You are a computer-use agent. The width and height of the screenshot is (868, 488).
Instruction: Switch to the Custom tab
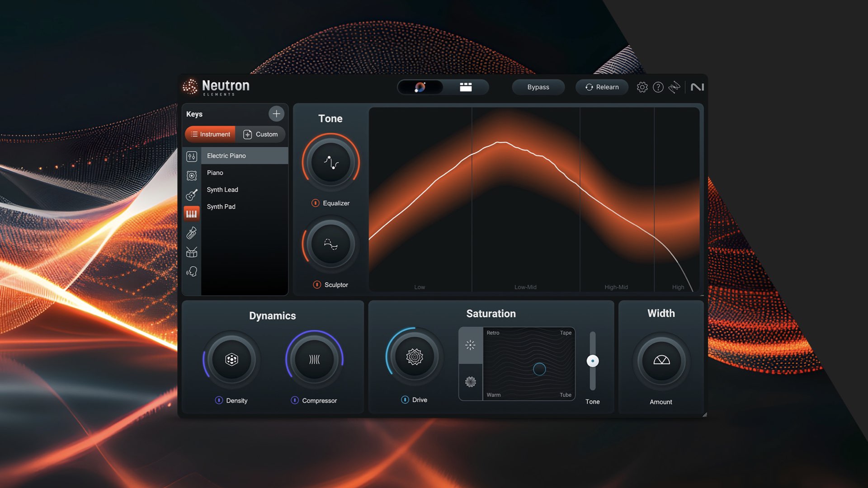click(261, 134)
